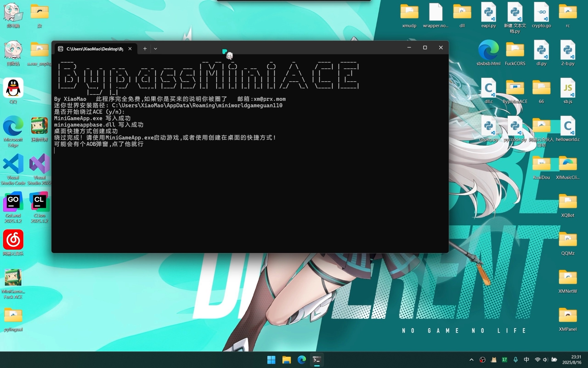588x368 pixels.
Task: Launch Microsoft Edge desktop shortcut
Action: point(13,131)
